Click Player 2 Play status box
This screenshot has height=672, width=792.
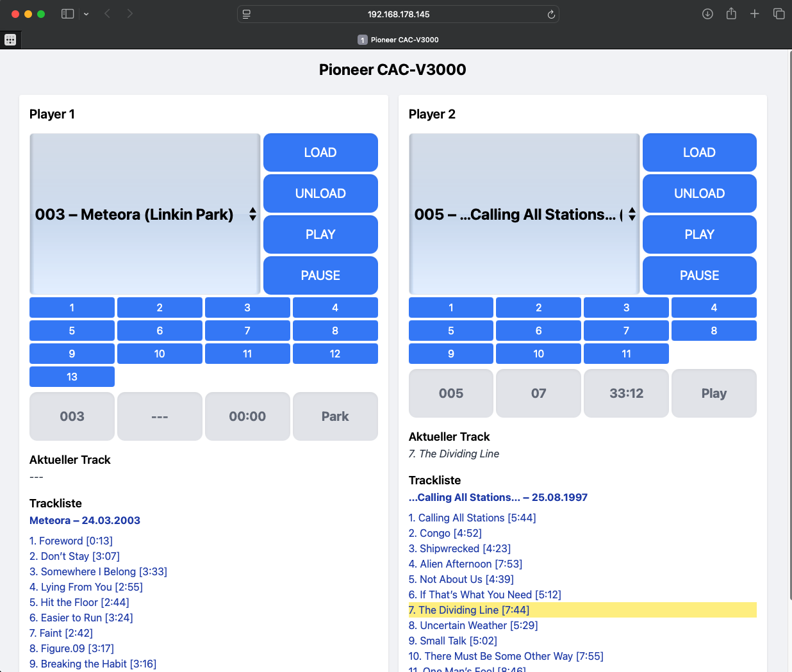click(x=714, y=393)
